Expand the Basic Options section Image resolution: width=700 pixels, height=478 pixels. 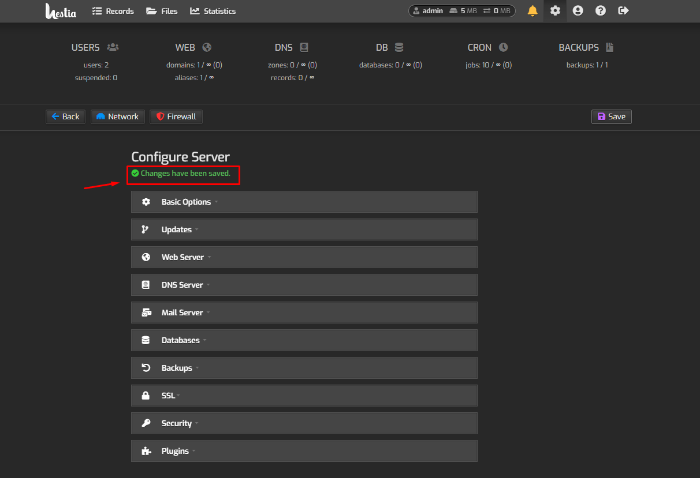coord(304,202)
